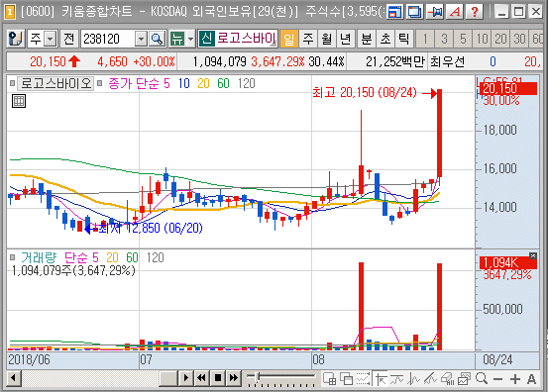
Task: Click the 'A' auto-fit icon at bottom right
Action: pyautogui.click(x=531, y=379)
